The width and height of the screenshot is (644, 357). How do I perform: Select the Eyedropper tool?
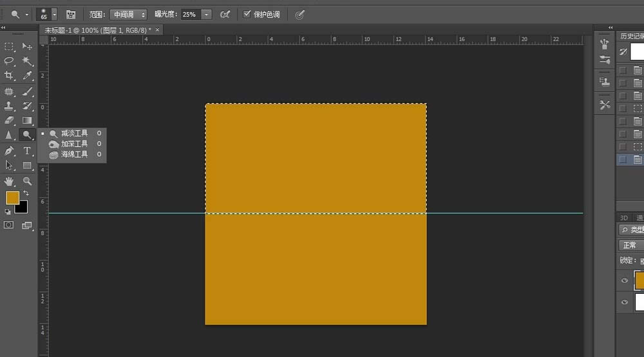(x=27, y=75)
